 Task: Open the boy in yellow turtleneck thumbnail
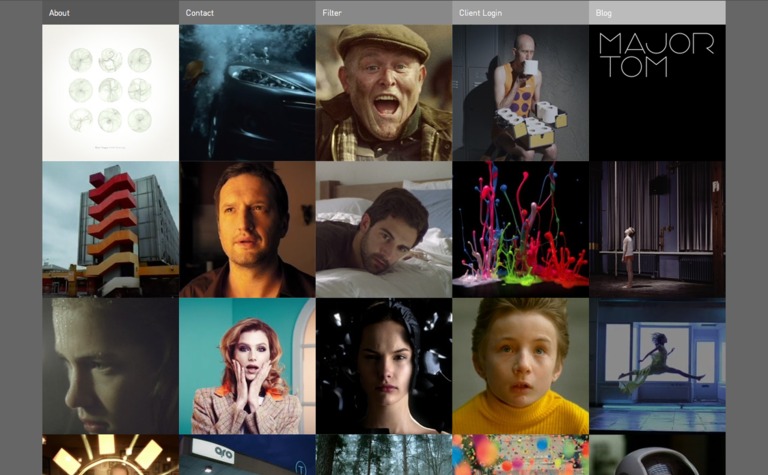click(521, 366)
